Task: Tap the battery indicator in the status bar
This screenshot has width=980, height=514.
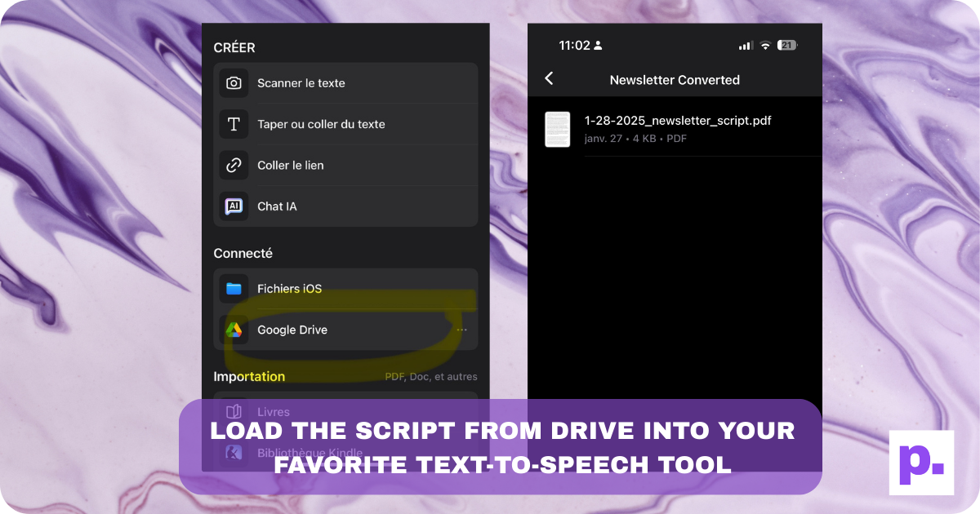Action: pyautogui.click(x=787, y=46)
